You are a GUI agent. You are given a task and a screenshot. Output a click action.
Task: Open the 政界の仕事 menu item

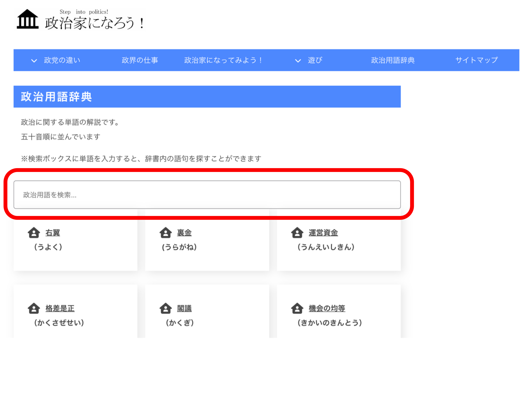click(x=140, y=60)
